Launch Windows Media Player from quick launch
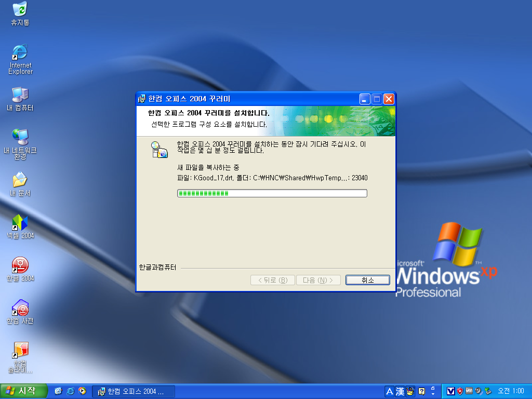This screenshot has height=399, width=532. pyautogui.click(x=82, y=391)
